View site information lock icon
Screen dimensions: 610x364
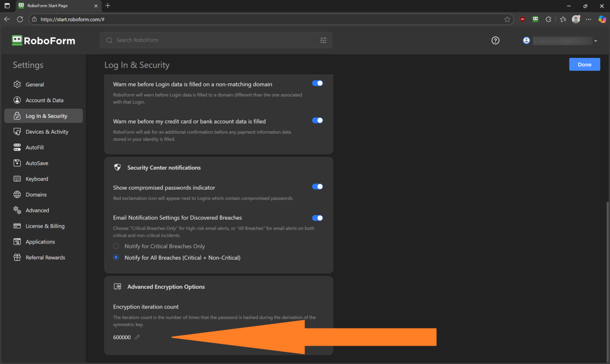tap(34, 19)
